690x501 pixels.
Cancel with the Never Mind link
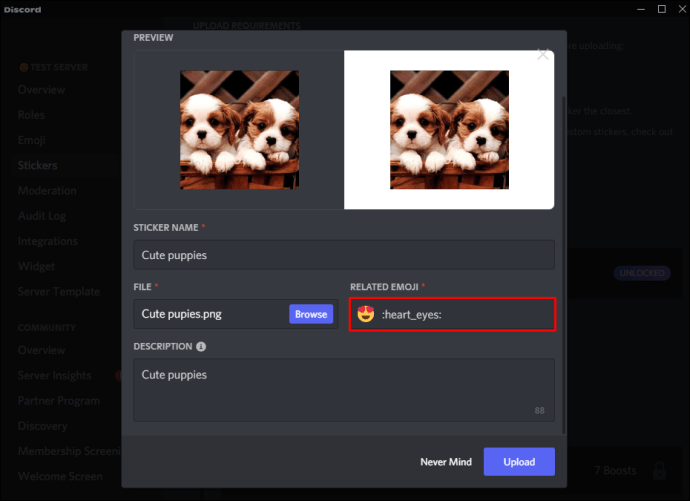445,462
